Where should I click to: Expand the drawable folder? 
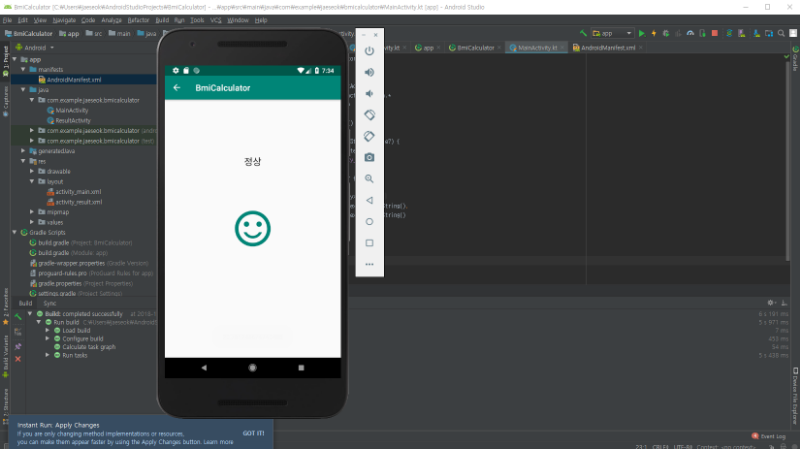point(32,171)
